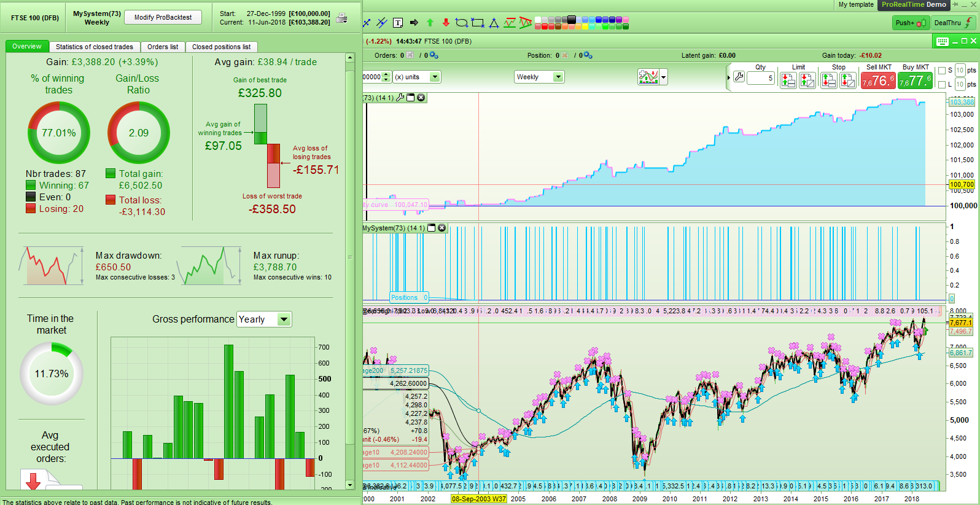Click first Stop order icon
This screenshot has height=505, width=980.
click(x=829, y=80)
